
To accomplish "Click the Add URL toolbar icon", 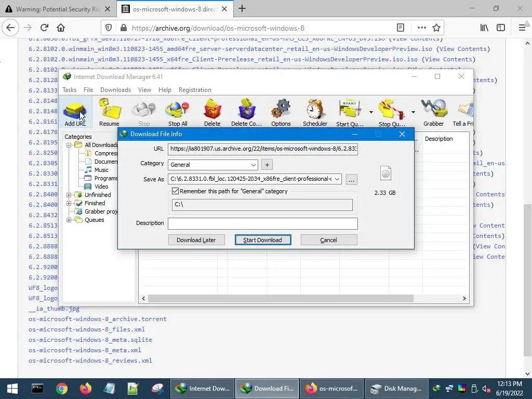I will 75,112.
